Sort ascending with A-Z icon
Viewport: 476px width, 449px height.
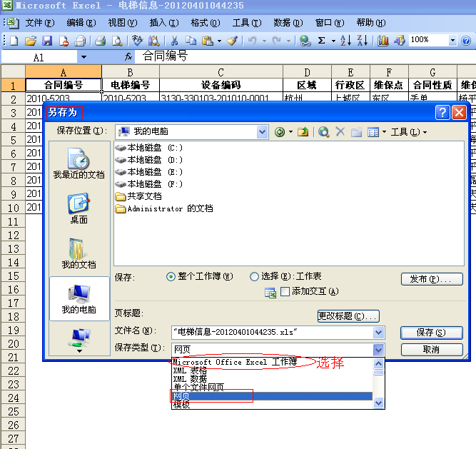point(346,41)
